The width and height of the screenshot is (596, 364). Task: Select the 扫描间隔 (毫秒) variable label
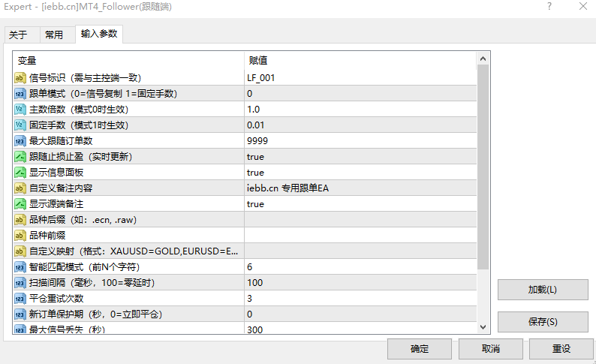click(x=92, y=283)
